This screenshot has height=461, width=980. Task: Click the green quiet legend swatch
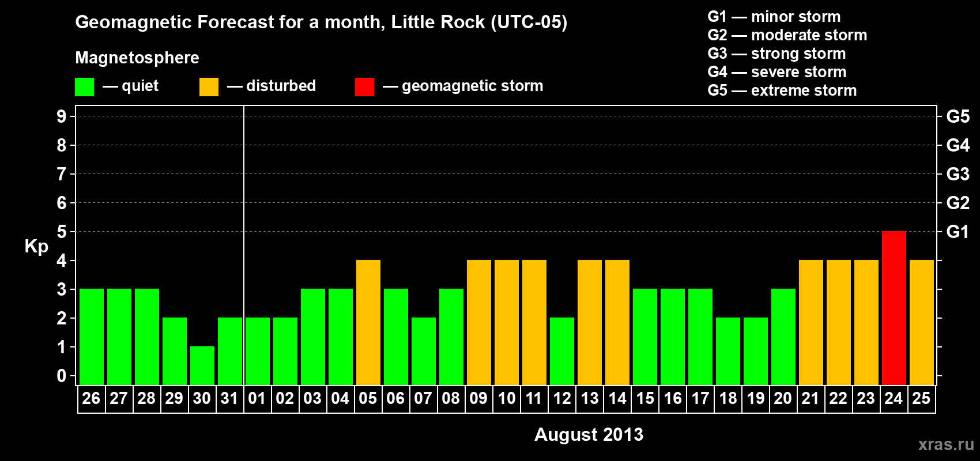pos(84,87)
